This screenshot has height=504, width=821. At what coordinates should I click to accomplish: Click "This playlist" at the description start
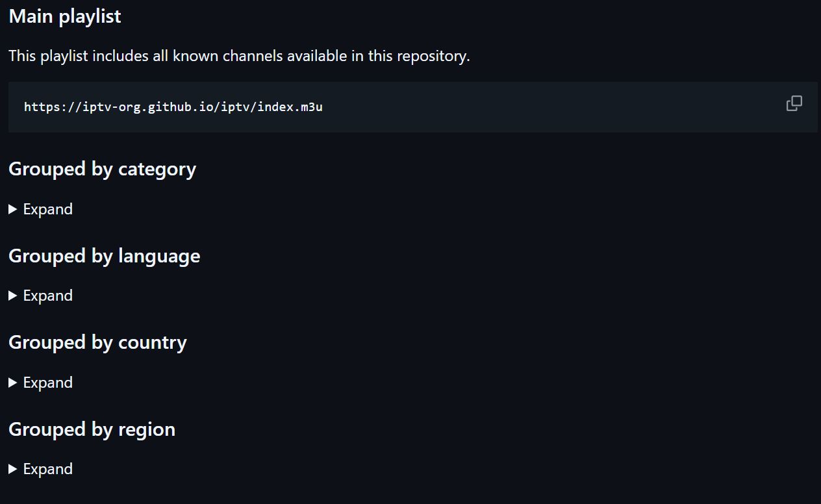(48, 56)
